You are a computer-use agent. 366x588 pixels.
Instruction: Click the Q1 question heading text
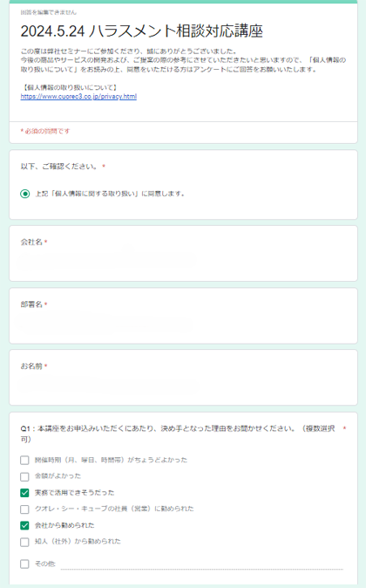tap(178, 434)
